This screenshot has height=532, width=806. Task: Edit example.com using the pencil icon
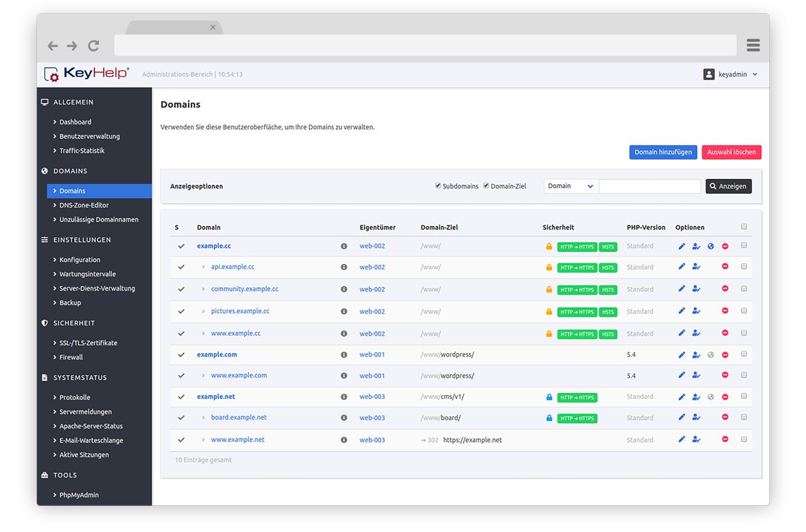[682, 354]
